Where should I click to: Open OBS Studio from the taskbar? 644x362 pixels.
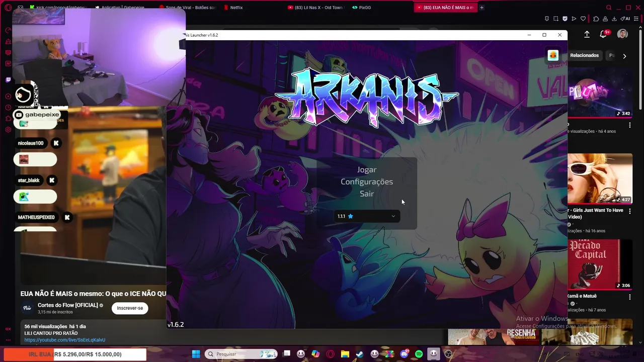point(448,354)
